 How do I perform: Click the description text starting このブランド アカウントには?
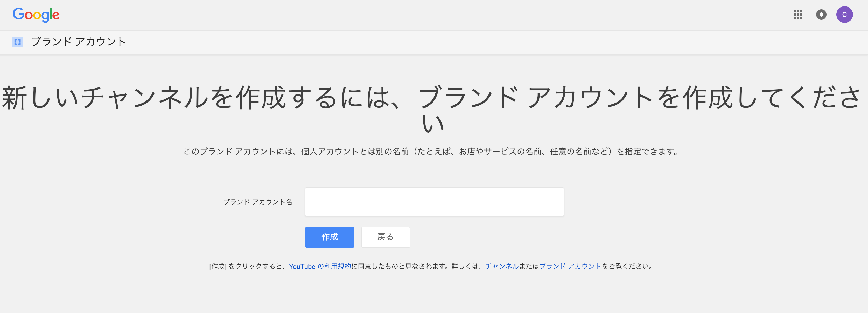pyautogui.click(x=431, y=152)
